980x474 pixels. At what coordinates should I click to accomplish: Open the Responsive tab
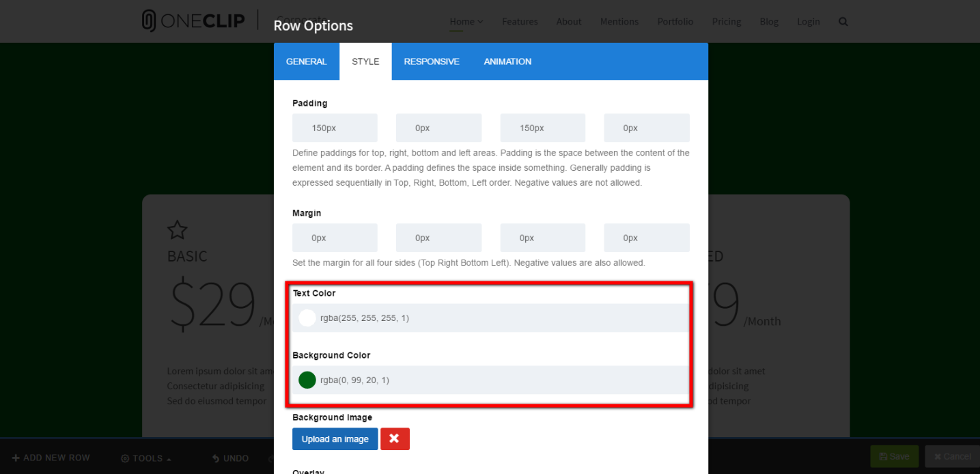coord(431,61)
